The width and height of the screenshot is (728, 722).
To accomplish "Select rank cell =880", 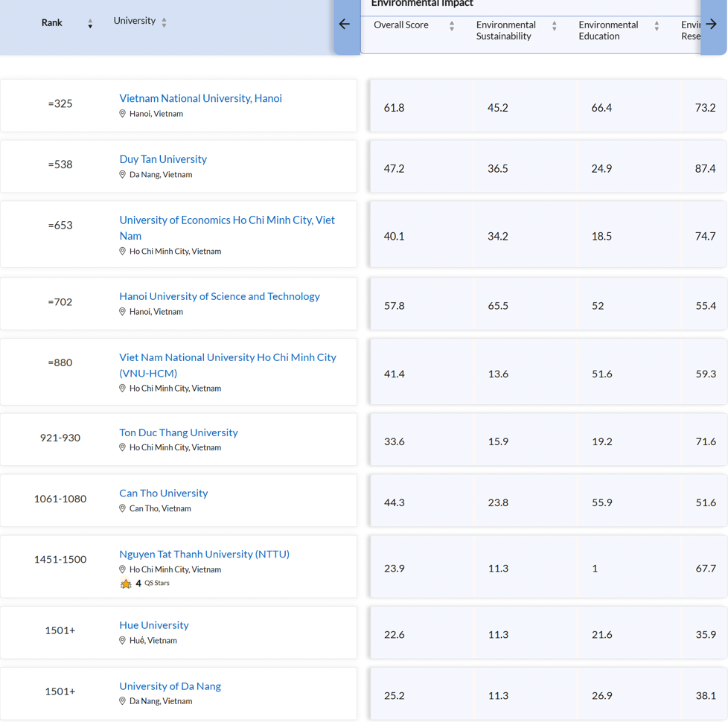I will pos(60,362).
